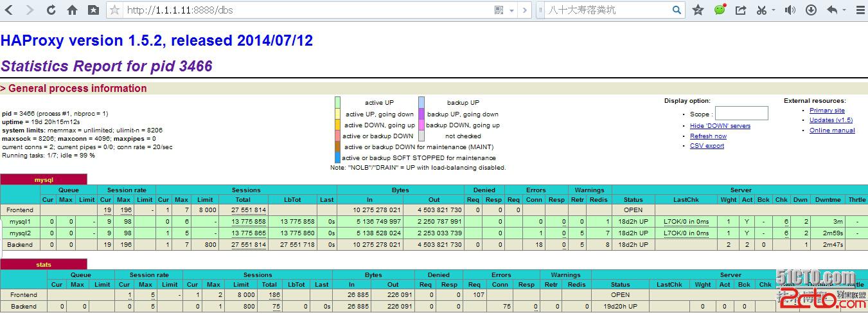868x315 pixels.
Task: Click mysql1 Sessions Total 13 775 858
Action: (x=249, y=222)
